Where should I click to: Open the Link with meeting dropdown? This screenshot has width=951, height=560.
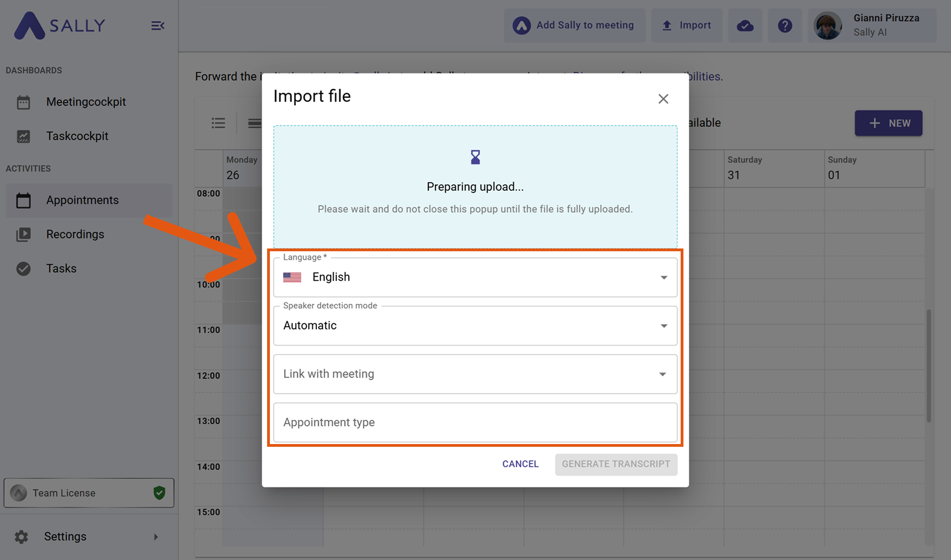pos(475,374)
